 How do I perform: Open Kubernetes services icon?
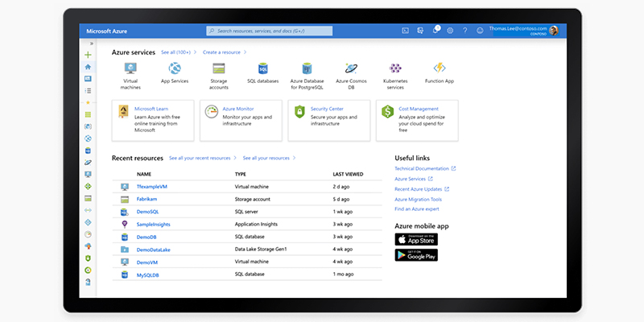point(395,68)
